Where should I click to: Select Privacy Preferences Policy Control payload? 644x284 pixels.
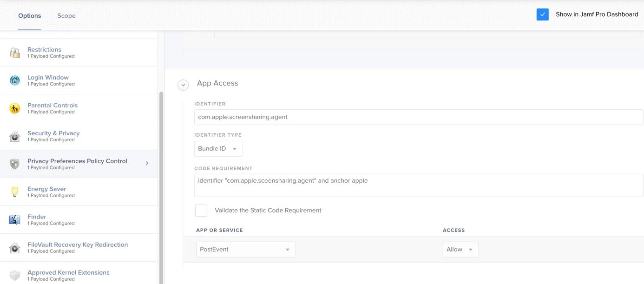pos(79,164)
